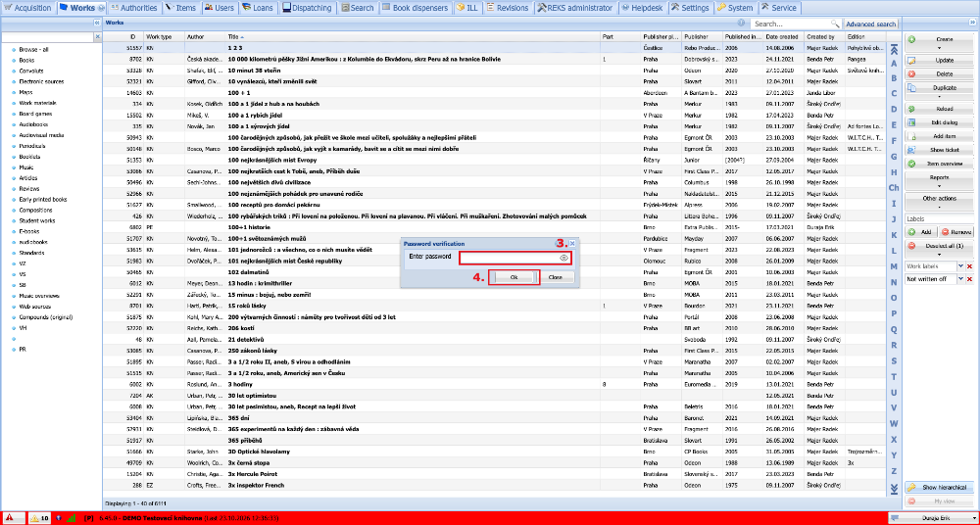Click Add label button

(921, 232)
